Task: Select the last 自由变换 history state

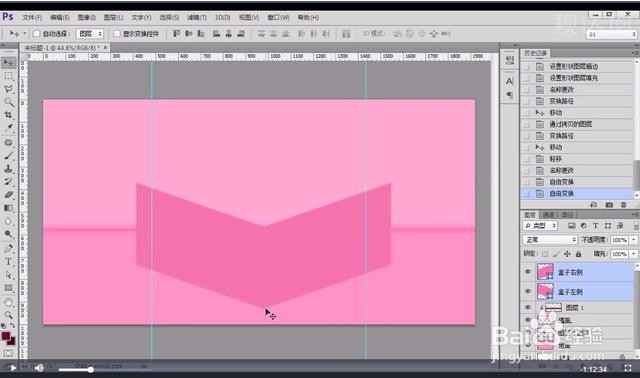Action: tap(577, 193)
